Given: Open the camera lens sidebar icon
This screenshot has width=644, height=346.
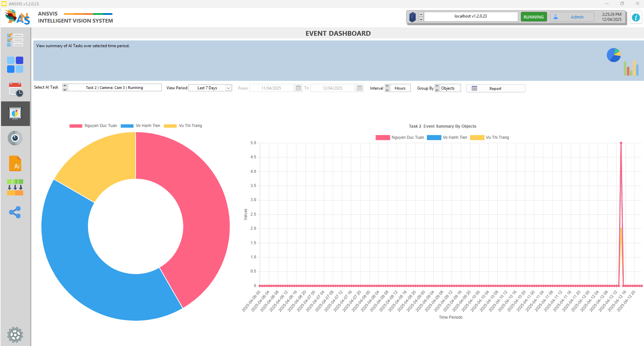Looking at the screenshot, I should click(15, 138).
